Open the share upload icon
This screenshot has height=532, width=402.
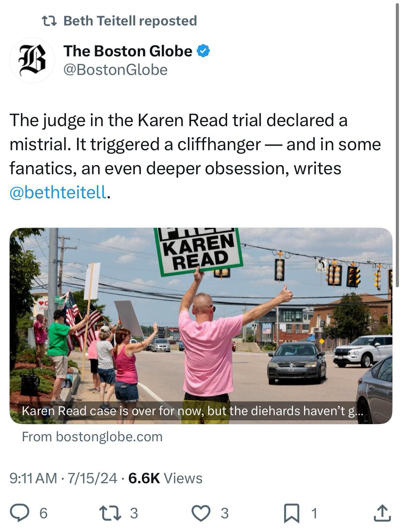(x=382, y=513)
